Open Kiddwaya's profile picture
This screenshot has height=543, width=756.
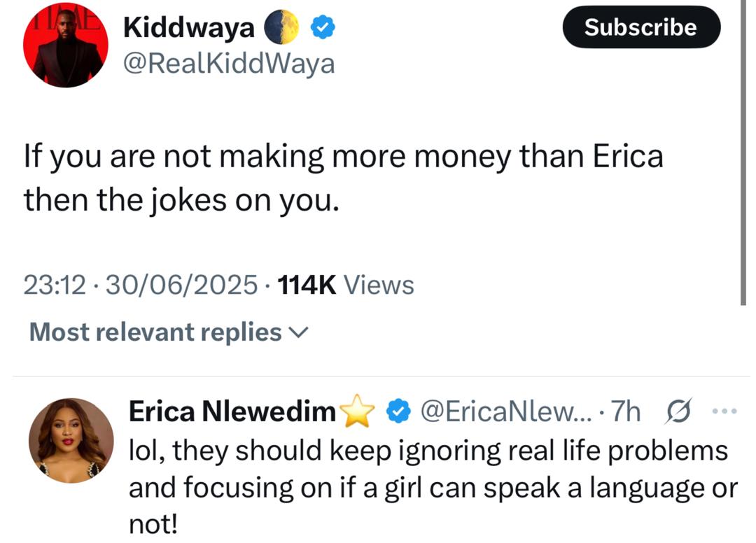point(66,46)
